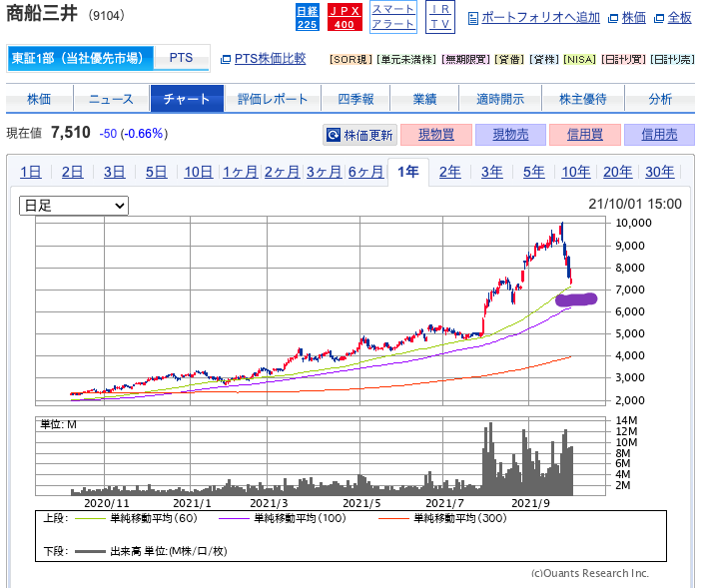This screenshot has height=588, width=701.
Task: Click the [日計り買] tag label
Action: point(624,60)
